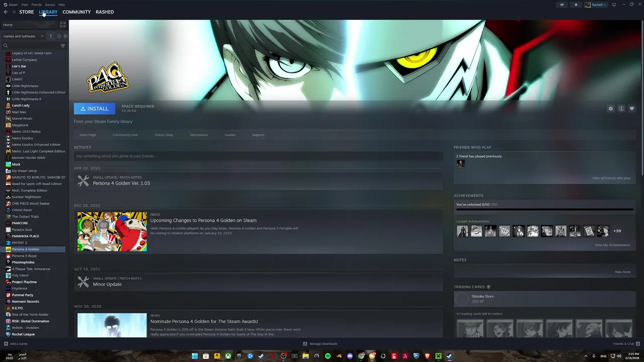Click the library search field
This screenshot has width=644, height=362.
31,46
